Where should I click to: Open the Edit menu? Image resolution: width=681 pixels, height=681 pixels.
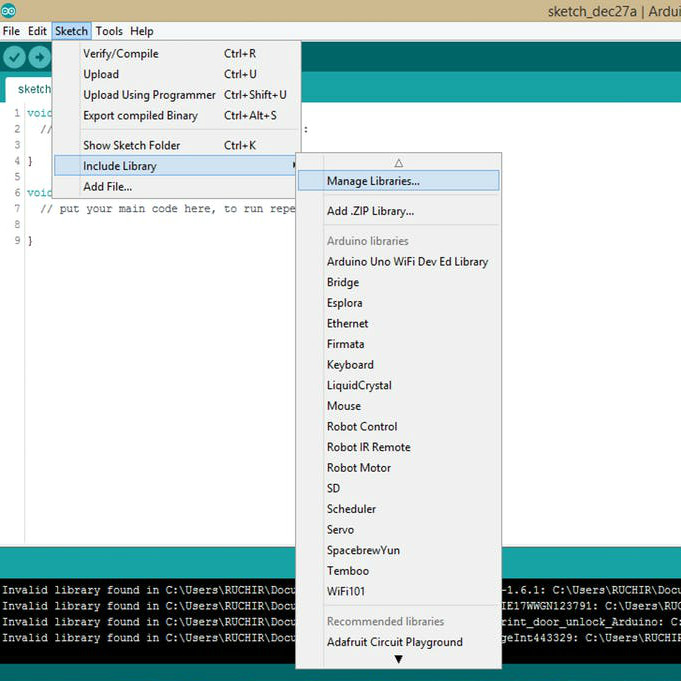pos(37,31)
